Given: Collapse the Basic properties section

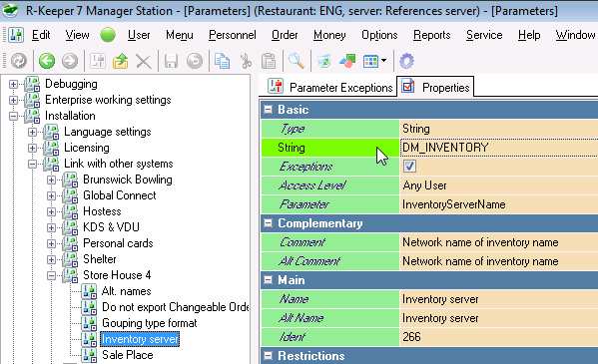Looking at the screenshot, I should click(269, 110).
